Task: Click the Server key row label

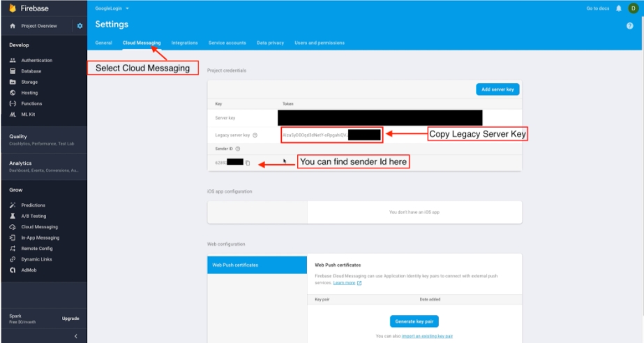Action: click(x=225, y=118)
